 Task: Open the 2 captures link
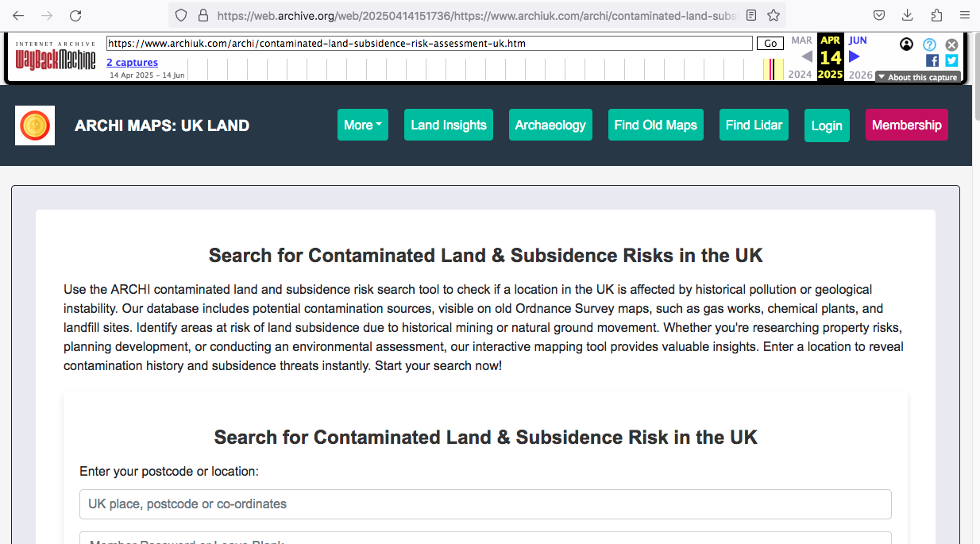click(x=132, y=63)
